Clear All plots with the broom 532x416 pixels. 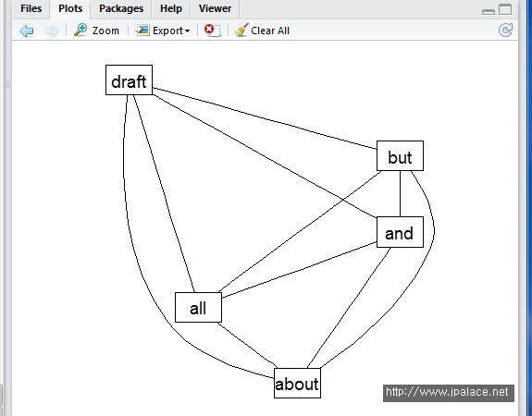[x=262, y=31]
